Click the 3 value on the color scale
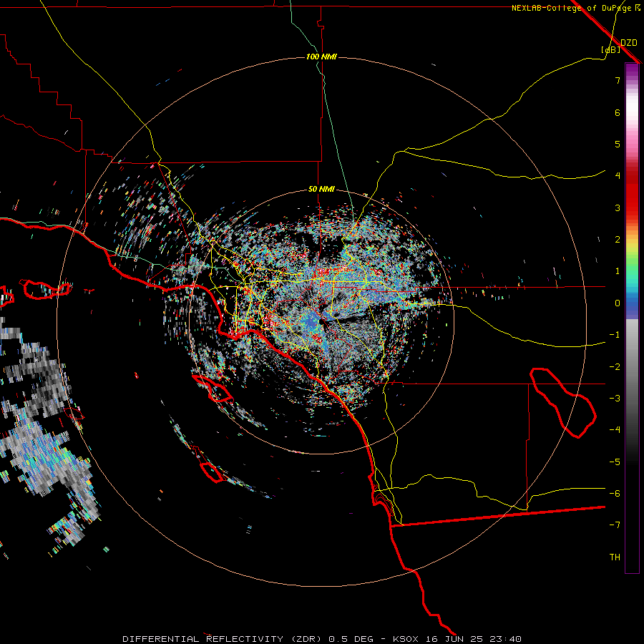The height and width of the screenshot is (644, 644). point(618,208)
